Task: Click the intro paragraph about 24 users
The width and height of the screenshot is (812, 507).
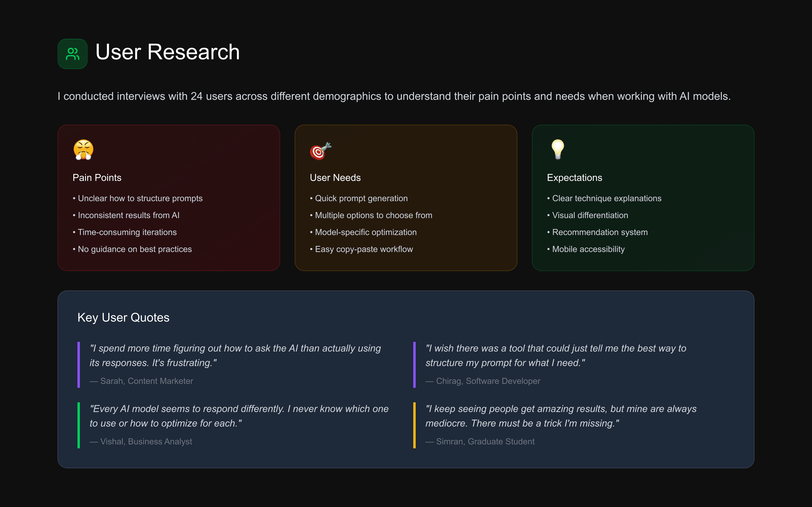Action: (x=394, y=96)
